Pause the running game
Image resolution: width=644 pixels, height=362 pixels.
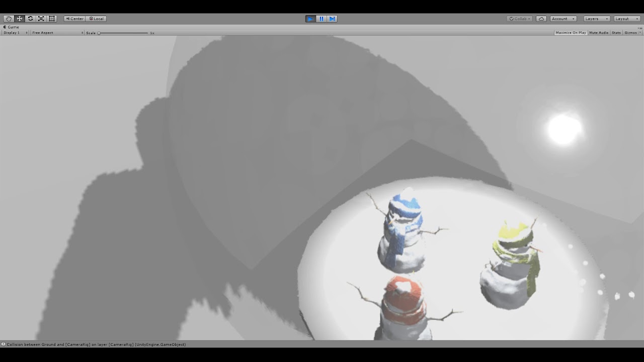[321, 19]
